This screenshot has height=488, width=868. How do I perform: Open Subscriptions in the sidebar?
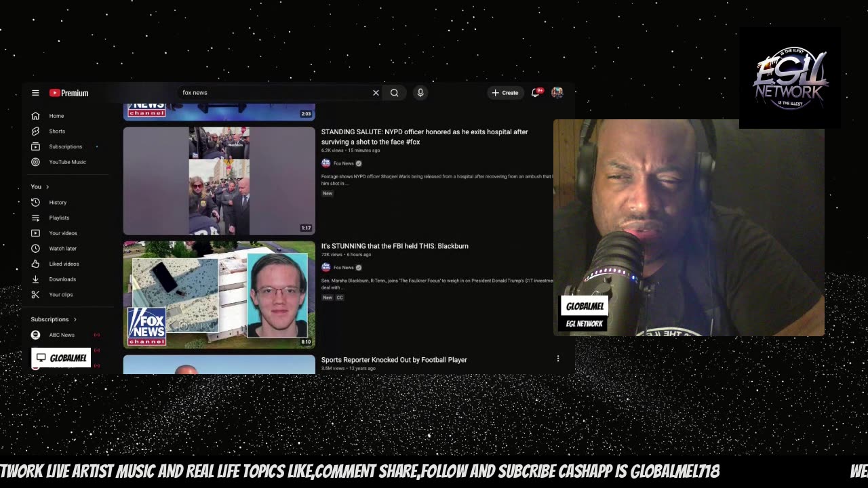click(66, 146)
